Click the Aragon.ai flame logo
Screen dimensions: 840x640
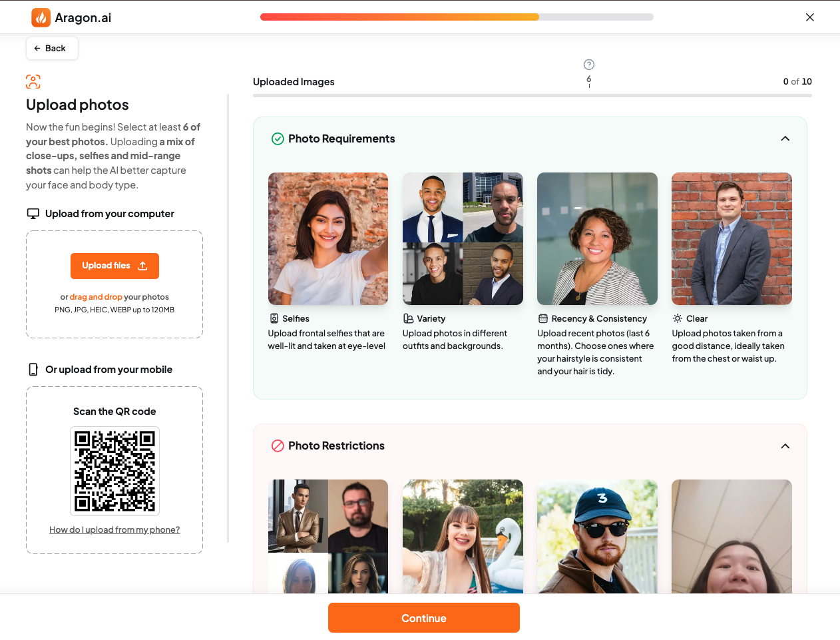point(41,17)
